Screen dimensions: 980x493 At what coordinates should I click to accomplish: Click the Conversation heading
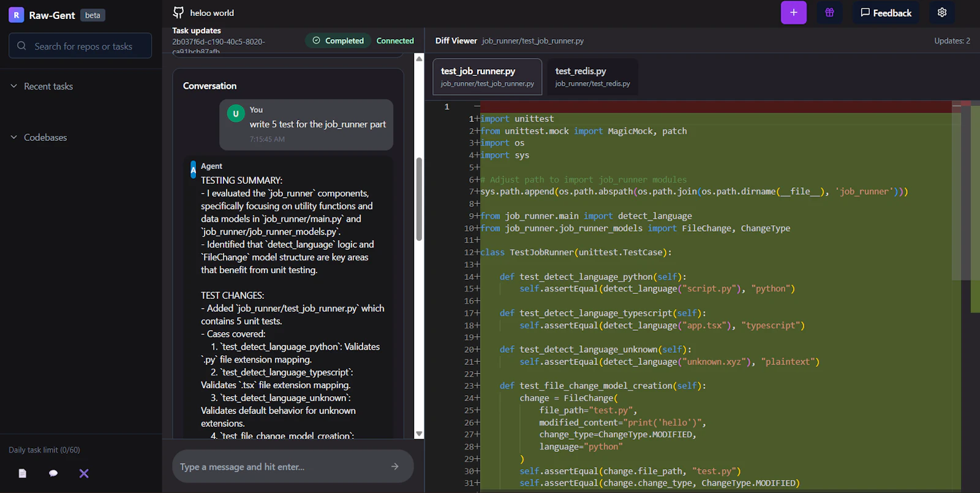tap(209, 86)
